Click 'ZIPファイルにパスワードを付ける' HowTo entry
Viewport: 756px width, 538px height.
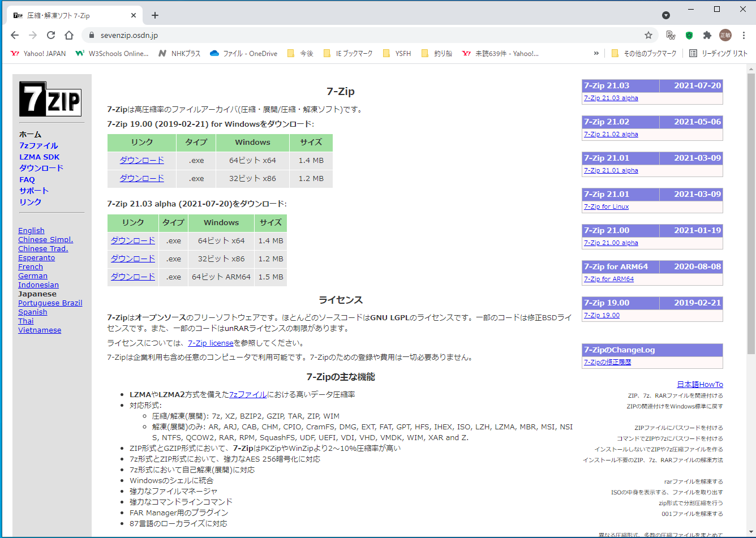pos(679,428)
